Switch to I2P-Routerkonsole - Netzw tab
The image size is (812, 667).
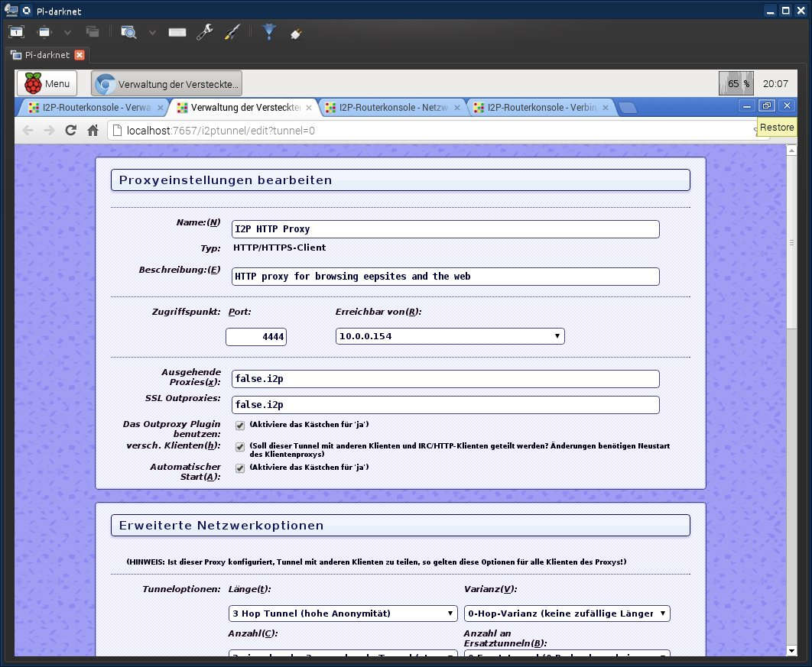coord(393,108)
